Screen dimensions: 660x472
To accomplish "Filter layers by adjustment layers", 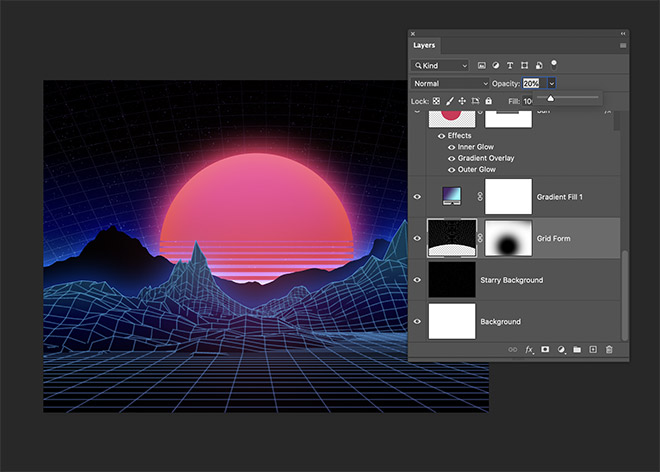I will (x=496, y=65).
